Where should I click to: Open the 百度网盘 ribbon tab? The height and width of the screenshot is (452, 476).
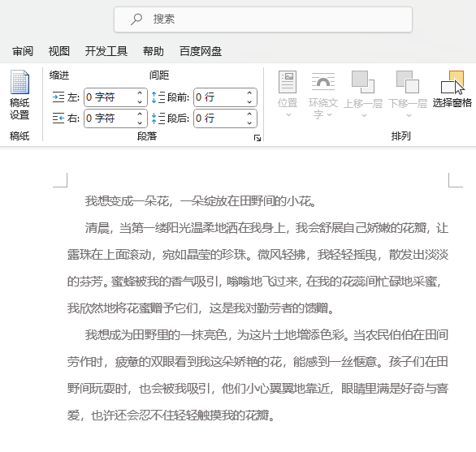pyautogui.click(x=201, y=51)
